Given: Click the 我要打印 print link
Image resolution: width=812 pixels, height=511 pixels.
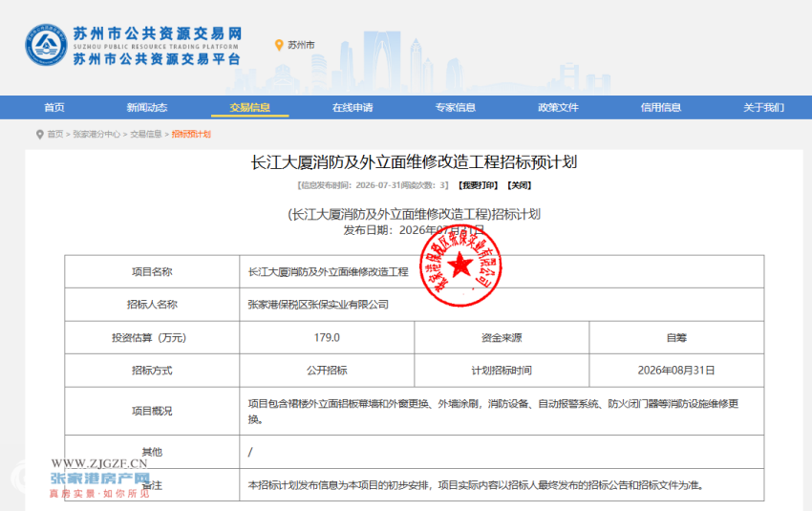Looking at the screenshot, I should tap(478, 185).
